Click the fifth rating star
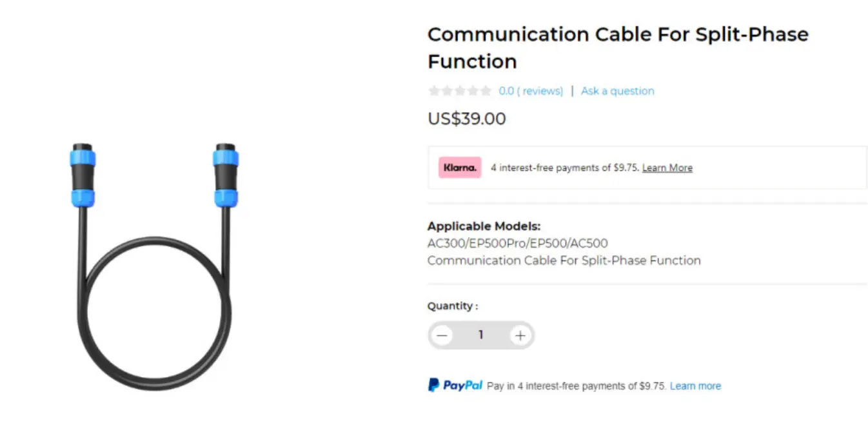 click(x=486, y=91)
